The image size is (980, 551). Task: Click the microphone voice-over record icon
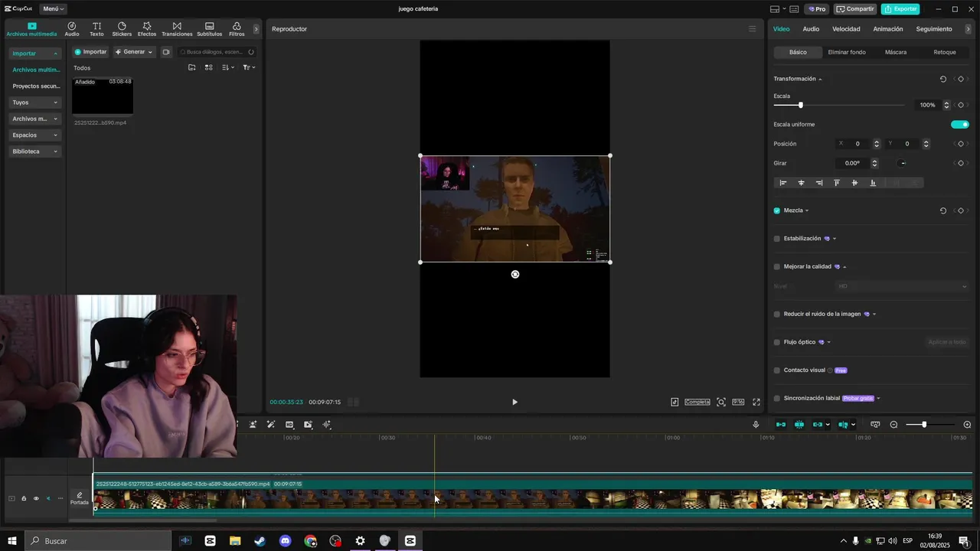(x=756, y=425)
